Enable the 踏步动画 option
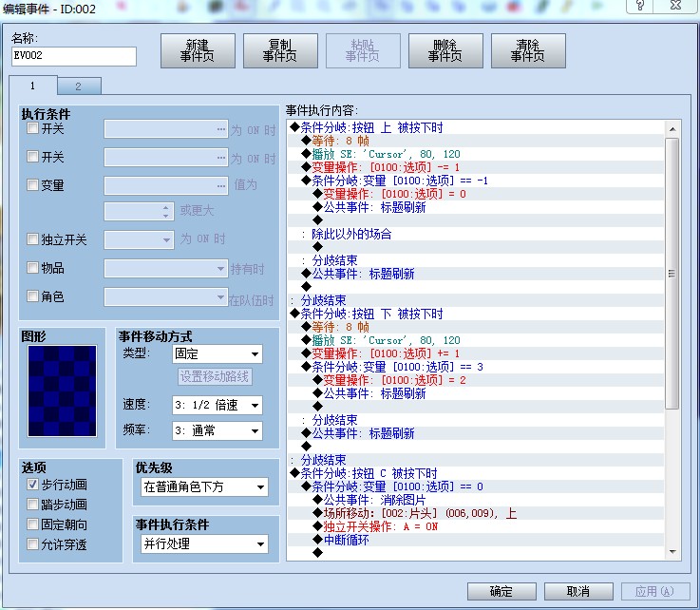Viewport: 700px width, 610px height. (32, 505)
